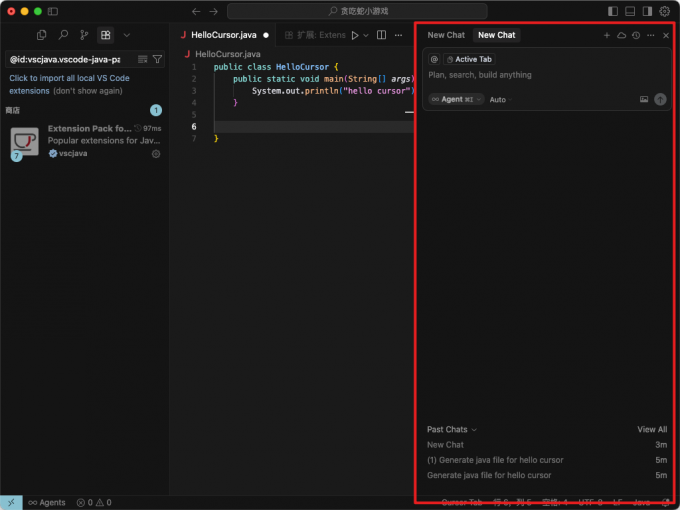Click the extension pack's manage gear icon

(x=156, y=154)
